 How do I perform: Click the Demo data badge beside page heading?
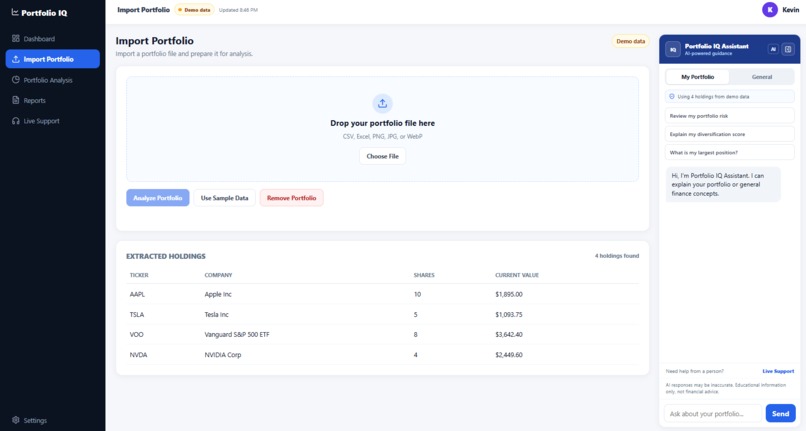pos(630,41)
